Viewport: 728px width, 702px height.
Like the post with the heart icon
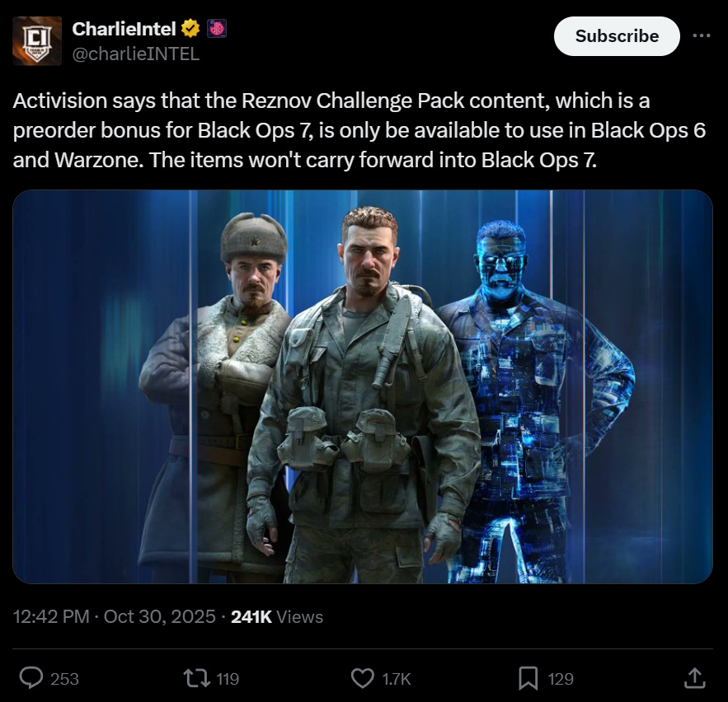click(362, 678)
